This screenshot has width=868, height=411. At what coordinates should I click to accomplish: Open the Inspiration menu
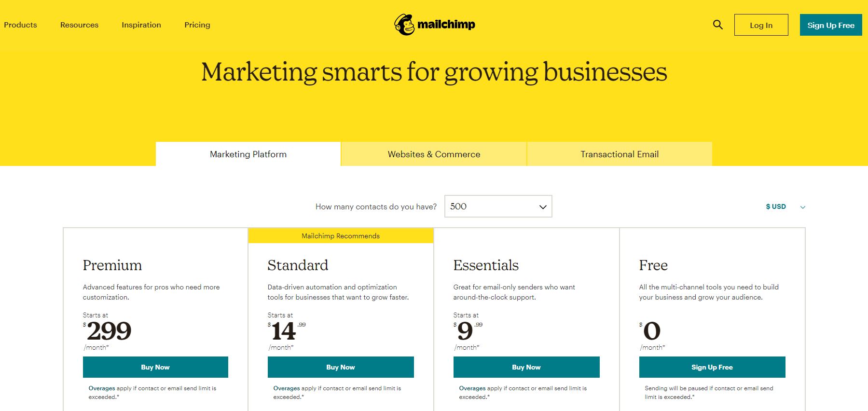141,25
